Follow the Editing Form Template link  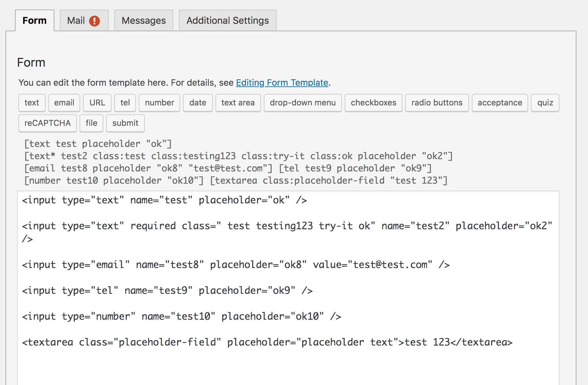[x=282, y=83]
